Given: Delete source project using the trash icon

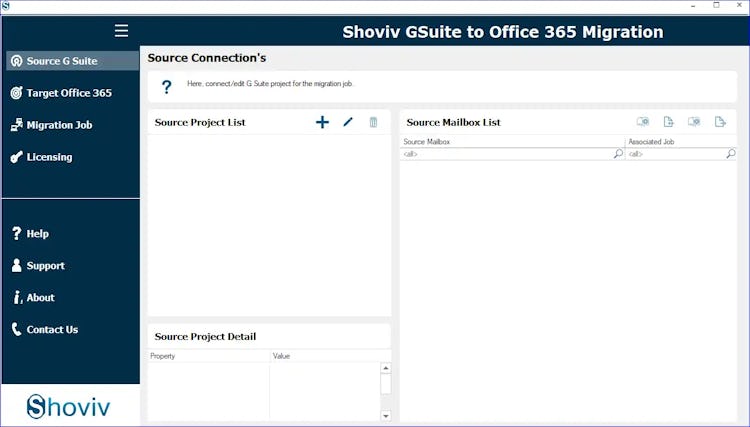Looking at the screenshot, I should click(373, 122).
